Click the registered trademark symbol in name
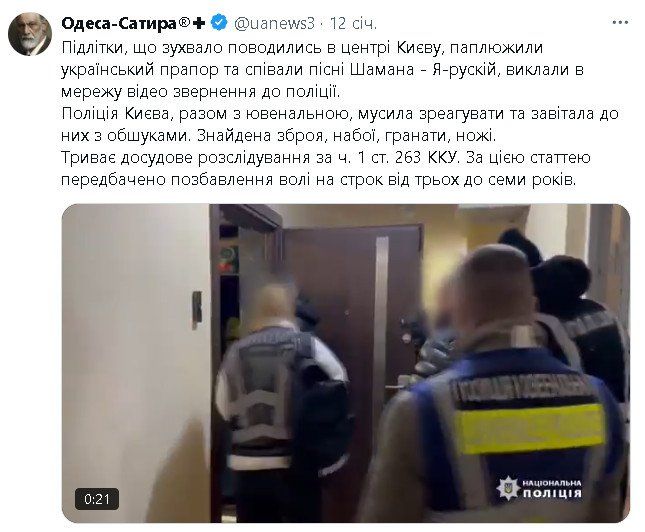The height and width of the screenshot is (532, 645). coord(184,22)
